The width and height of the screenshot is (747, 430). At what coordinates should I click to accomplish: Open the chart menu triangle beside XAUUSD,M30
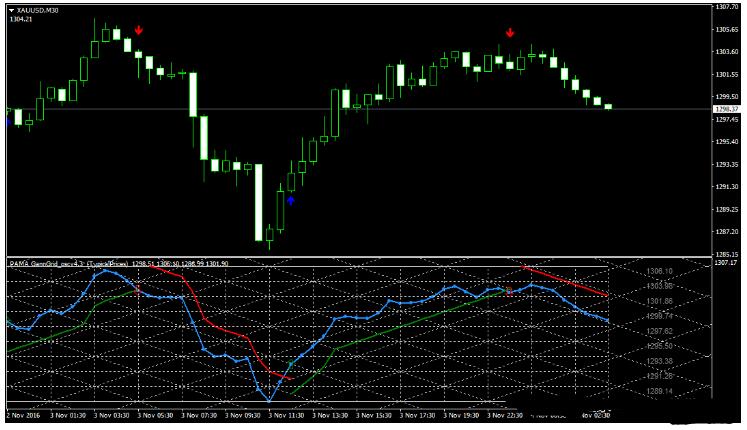[12, 10]
